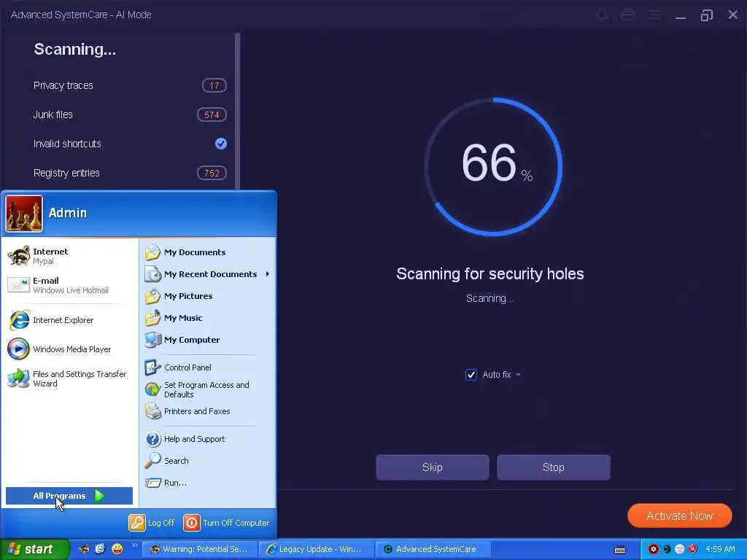Click the Junk files count badge 574
The image size is (747, 560).
[212, 114]
